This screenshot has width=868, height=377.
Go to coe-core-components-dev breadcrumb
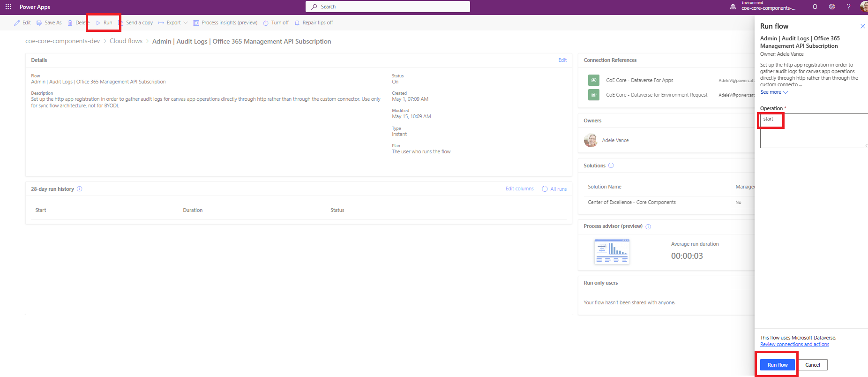point(63,41)
